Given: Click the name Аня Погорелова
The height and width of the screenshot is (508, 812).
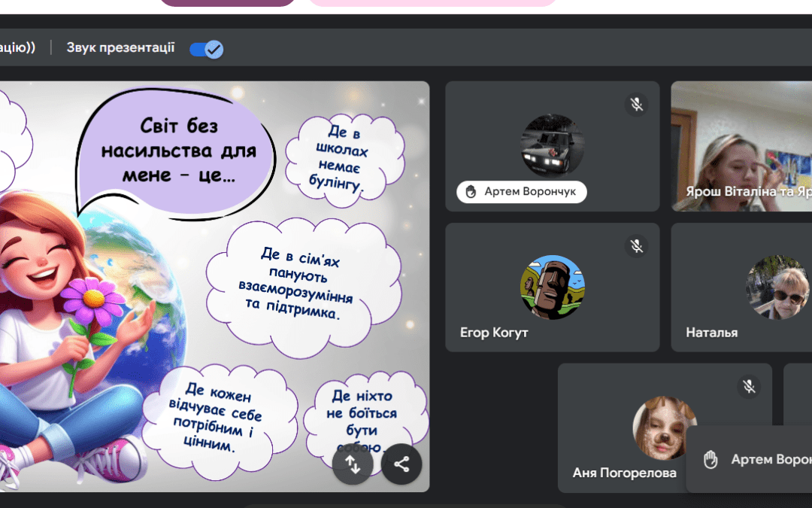Looking at the screenshot, I should click(624, 473).
